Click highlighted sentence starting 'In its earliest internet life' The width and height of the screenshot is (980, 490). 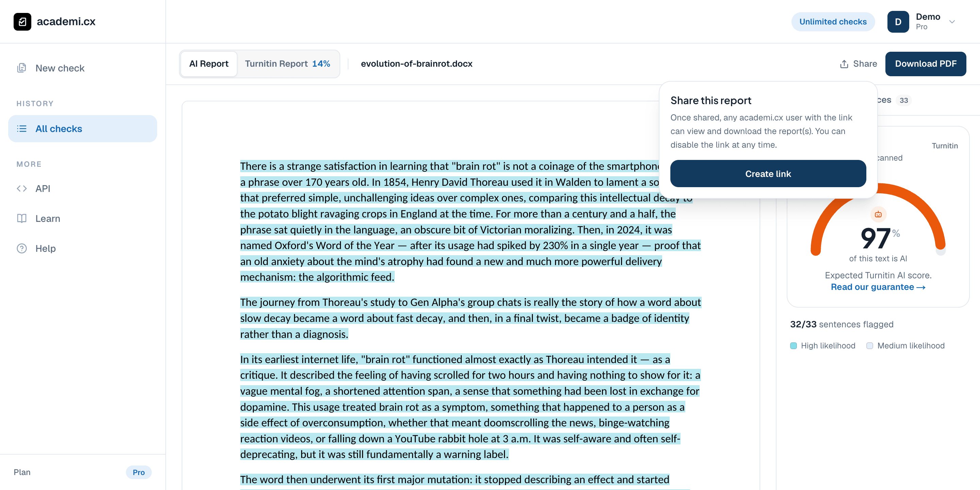(x=455, y=359)
